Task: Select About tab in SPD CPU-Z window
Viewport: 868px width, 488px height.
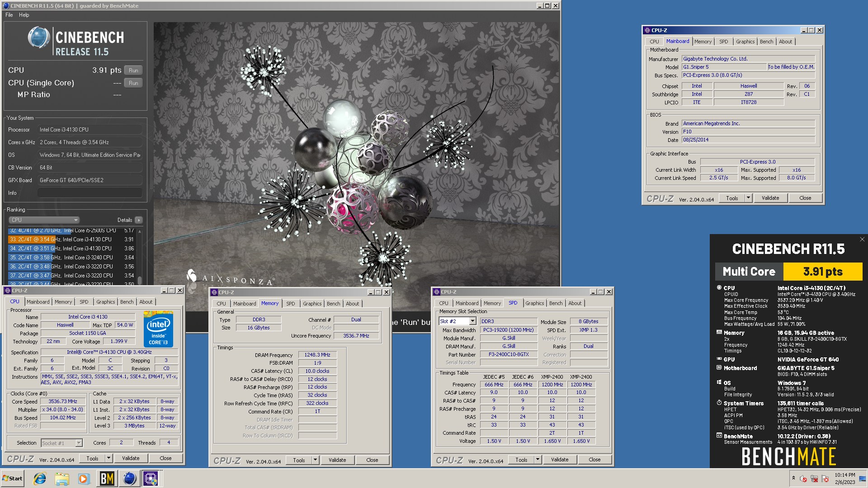Action: click(x=575, y=303)
